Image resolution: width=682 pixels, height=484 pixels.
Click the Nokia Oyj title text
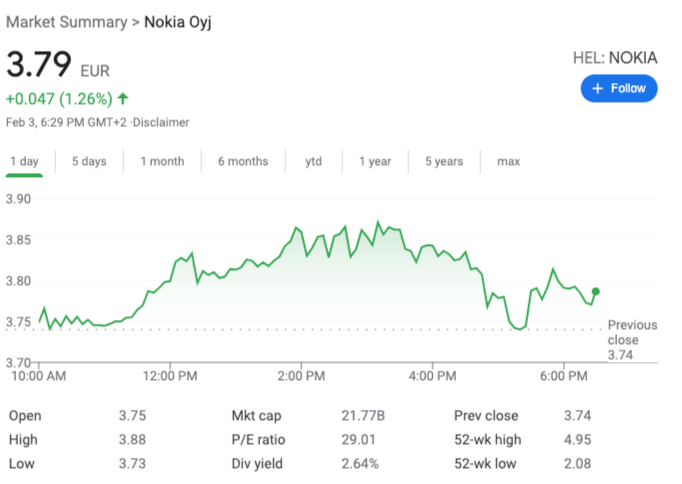coord(178,22)
